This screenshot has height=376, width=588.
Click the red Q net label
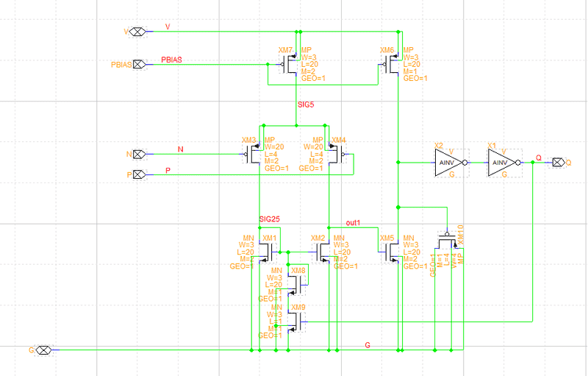coord(539,158)
